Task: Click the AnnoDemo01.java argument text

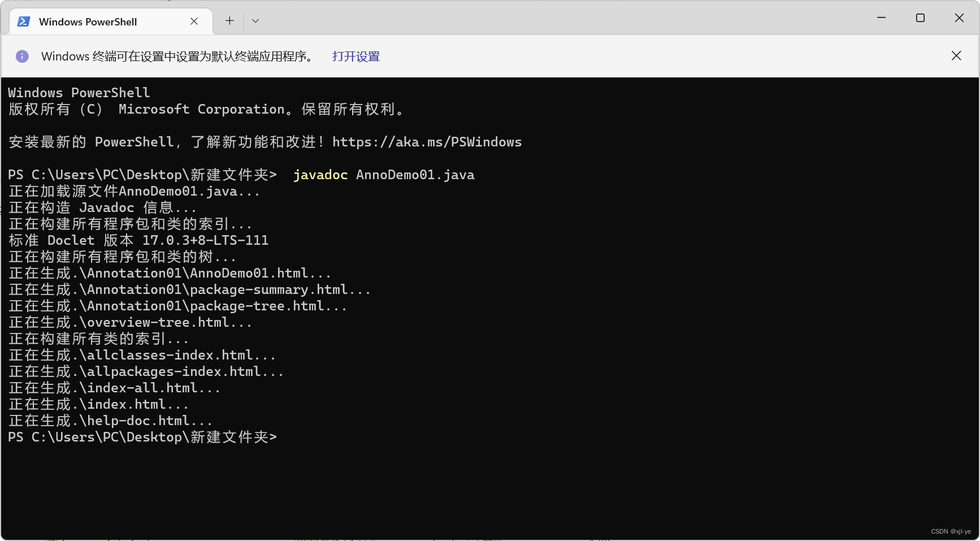Action: [415, 175]
